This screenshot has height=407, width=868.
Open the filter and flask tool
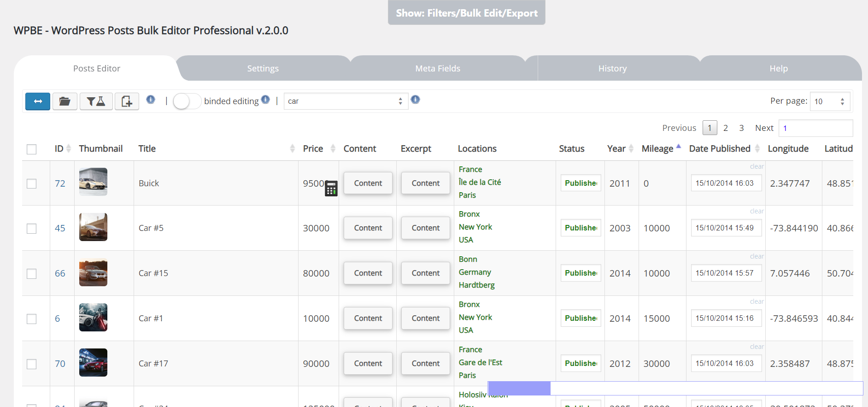[x=96, y=101]
